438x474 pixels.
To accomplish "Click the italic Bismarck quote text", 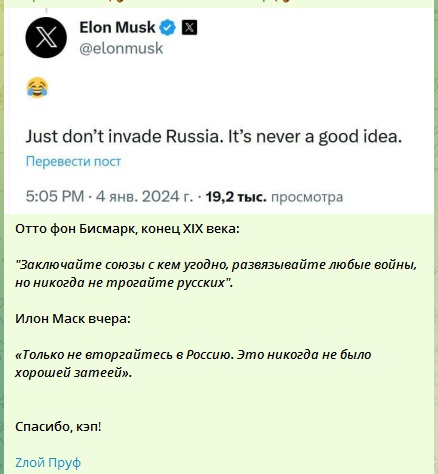I will [x=216, y=274].
